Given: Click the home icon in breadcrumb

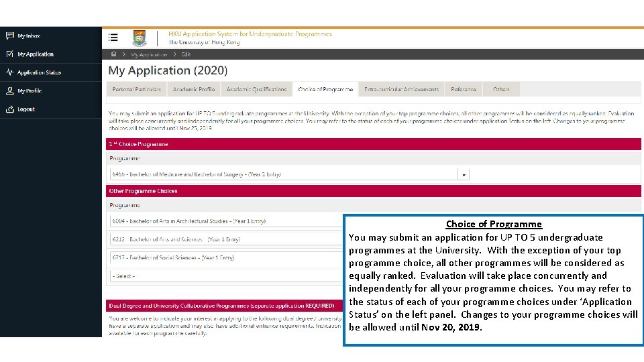Looking at the screenshot, I should point(114,54).
